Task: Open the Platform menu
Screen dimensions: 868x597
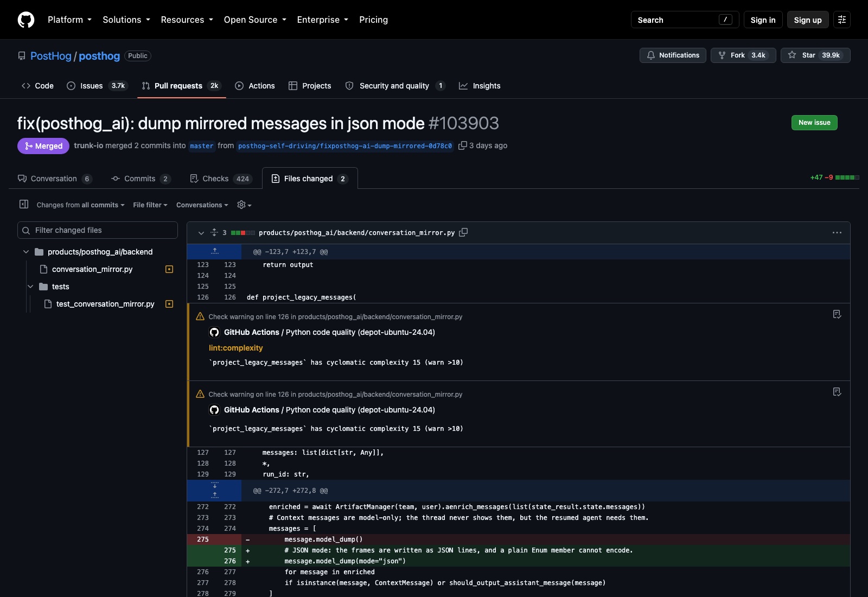Action: pyautogui.click(x=69, y=20)
